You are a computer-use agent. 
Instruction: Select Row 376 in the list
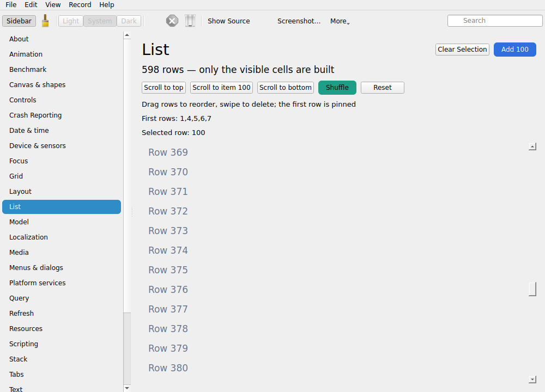click(x=335, y=290)
